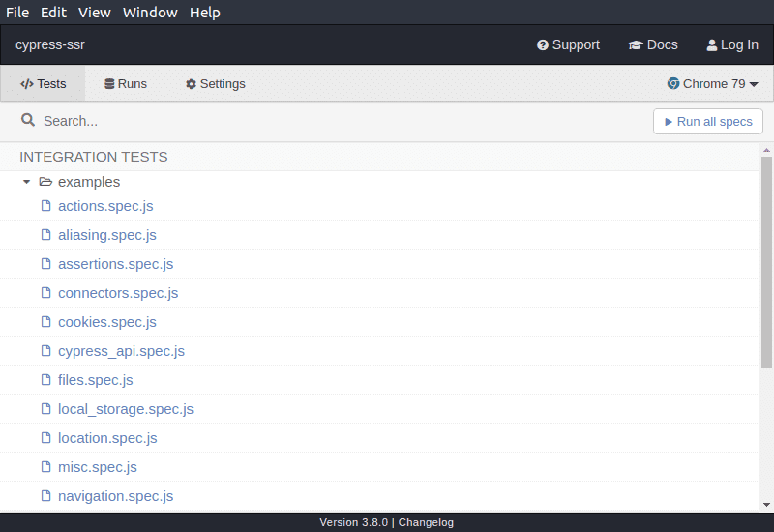Open location.spec.js

tap(107, 438)
